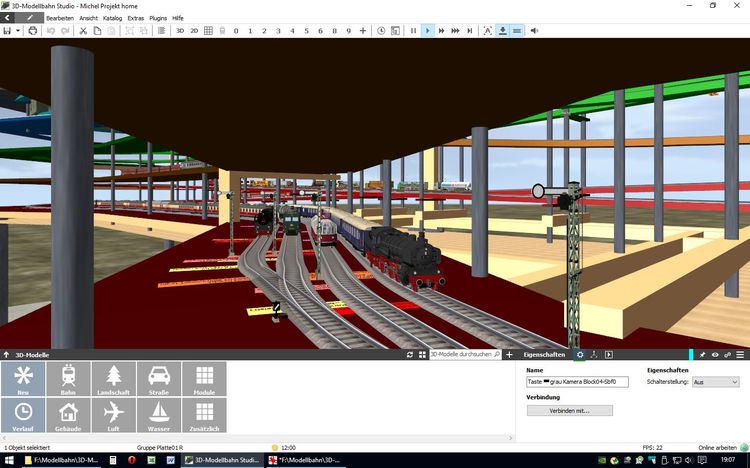Toggle the eye visibility icon in properties
Viewport: 750px width, 468px height.
click(x=715, y=355)
